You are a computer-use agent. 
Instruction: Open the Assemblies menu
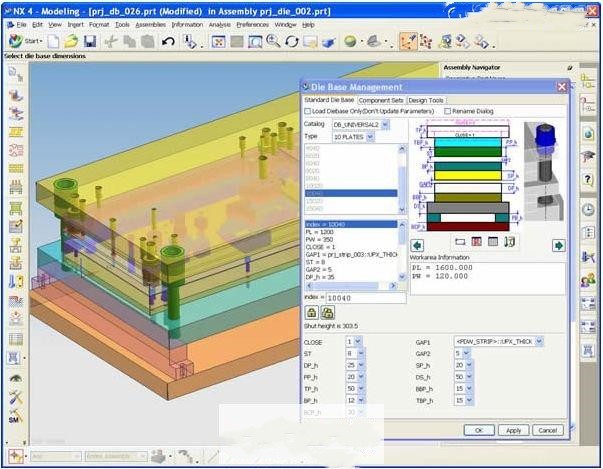150,25
